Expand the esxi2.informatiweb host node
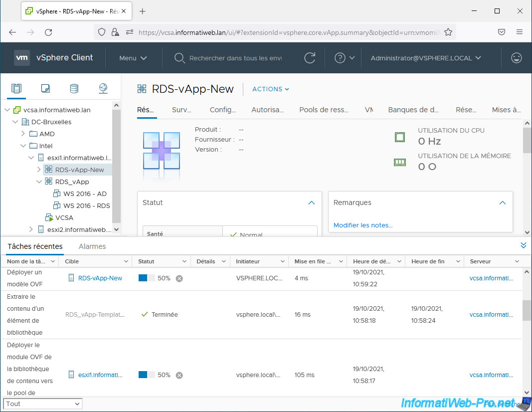 pyautogui.click(x=31, y=229)
